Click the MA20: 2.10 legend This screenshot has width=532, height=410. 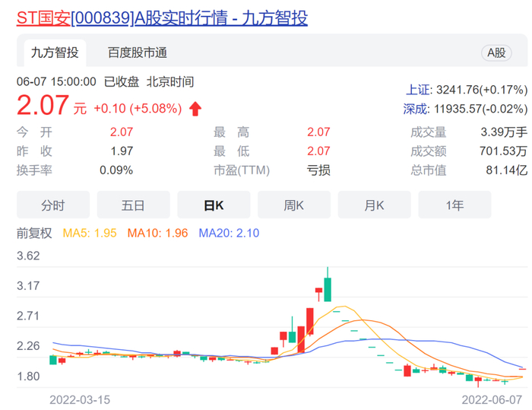coord(229,233)
